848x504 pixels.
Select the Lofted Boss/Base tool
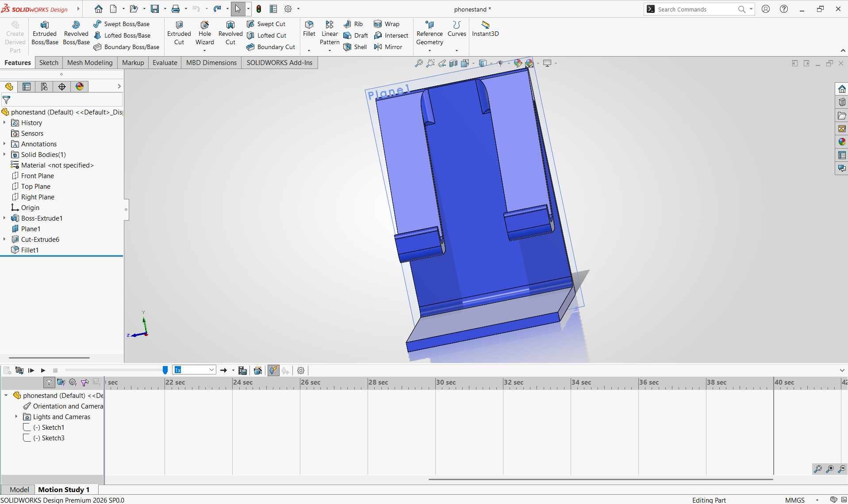click(x=122, y=35)
